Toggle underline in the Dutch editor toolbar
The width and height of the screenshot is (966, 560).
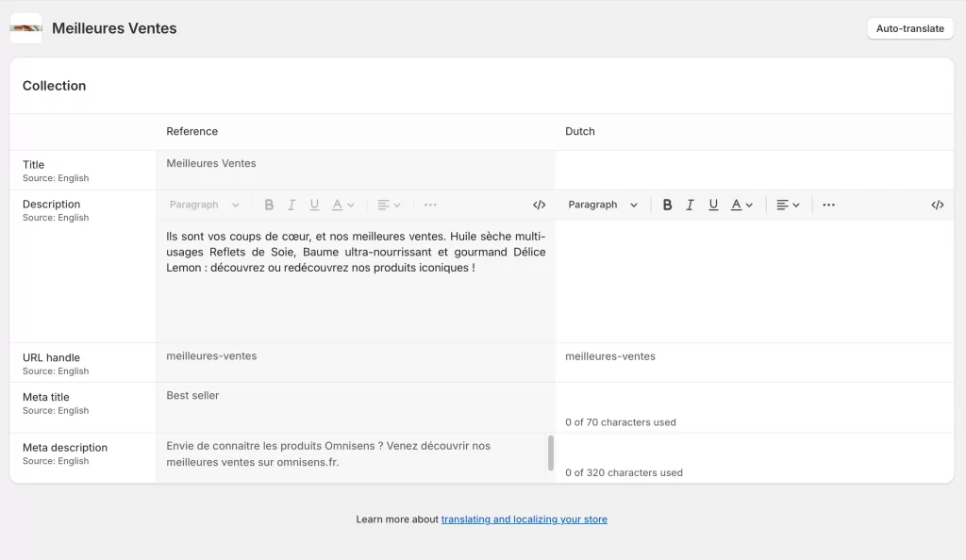click(713, 205)
